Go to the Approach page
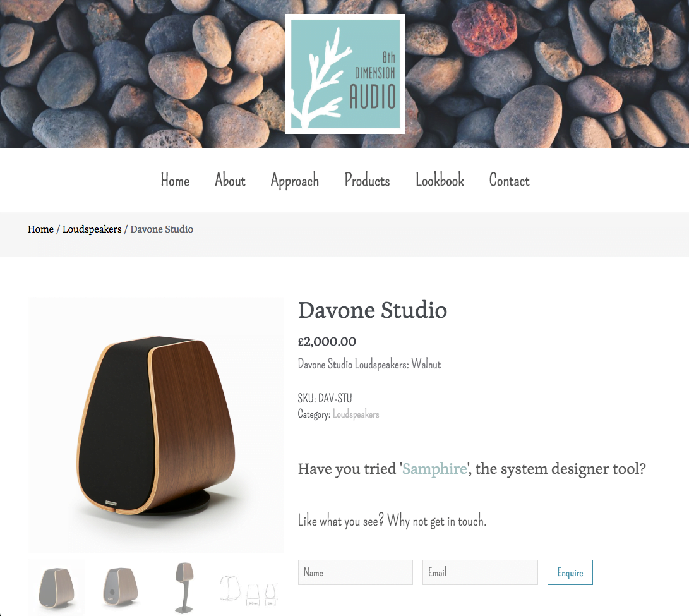Screen dimensions: 689x616 tap(295, 181)
